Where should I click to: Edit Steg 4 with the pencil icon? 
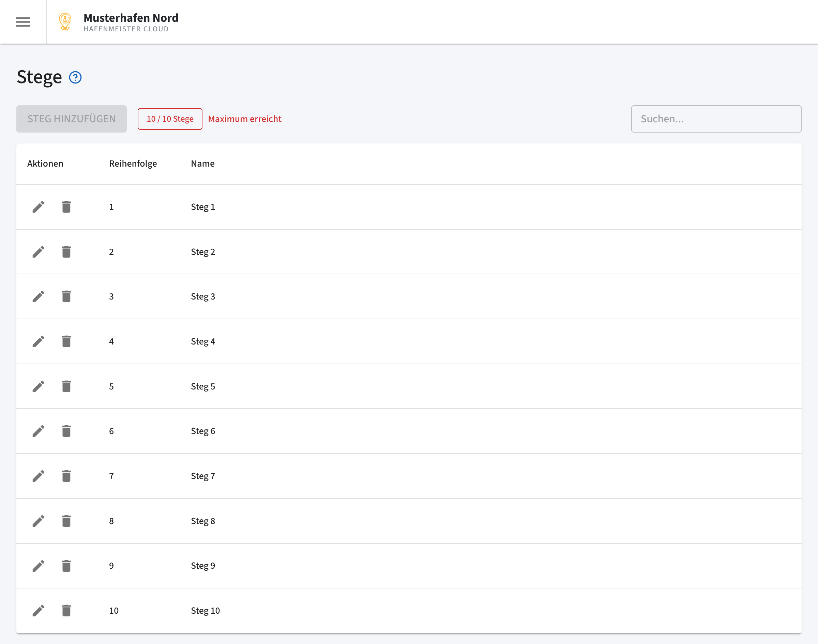(38, 341)
